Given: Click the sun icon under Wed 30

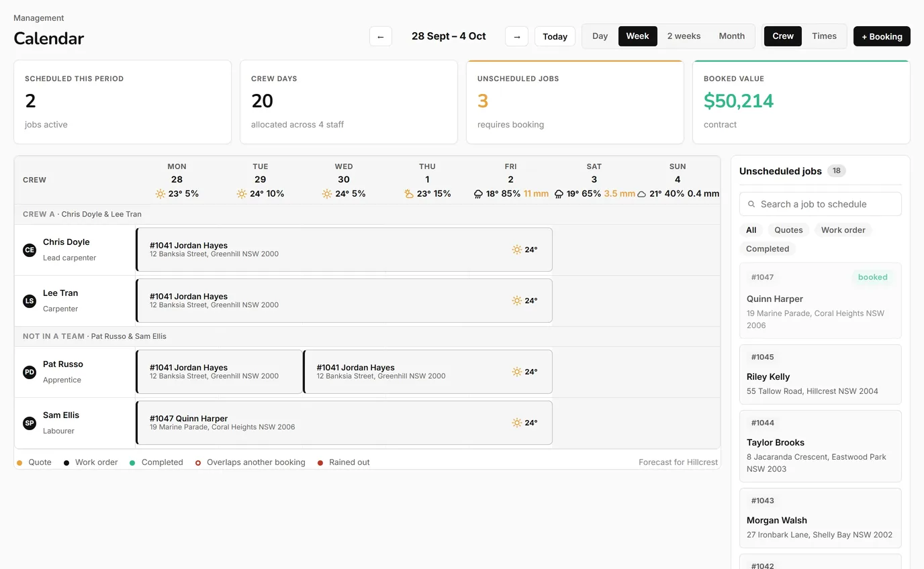Looking at the screenshot, I should pyautogui.click(x=327, y=194).
